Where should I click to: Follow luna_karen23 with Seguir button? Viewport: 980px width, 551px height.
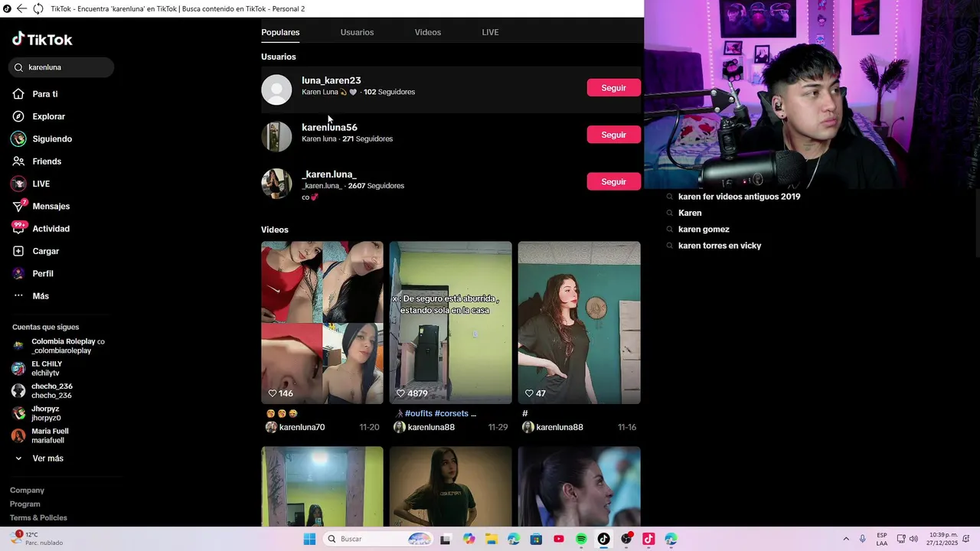[x=613, y=88]
